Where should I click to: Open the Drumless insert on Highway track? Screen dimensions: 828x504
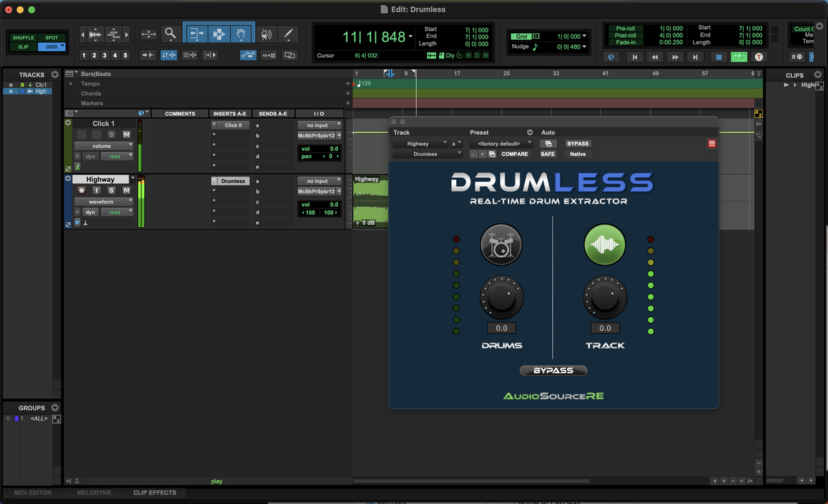(x=233, y=181)
